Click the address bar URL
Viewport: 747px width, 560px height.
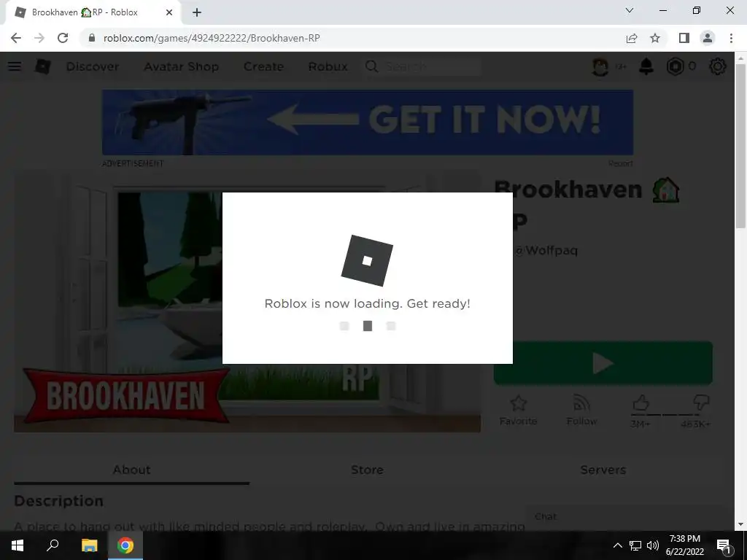pyautogui.click(x=212, y=38)
